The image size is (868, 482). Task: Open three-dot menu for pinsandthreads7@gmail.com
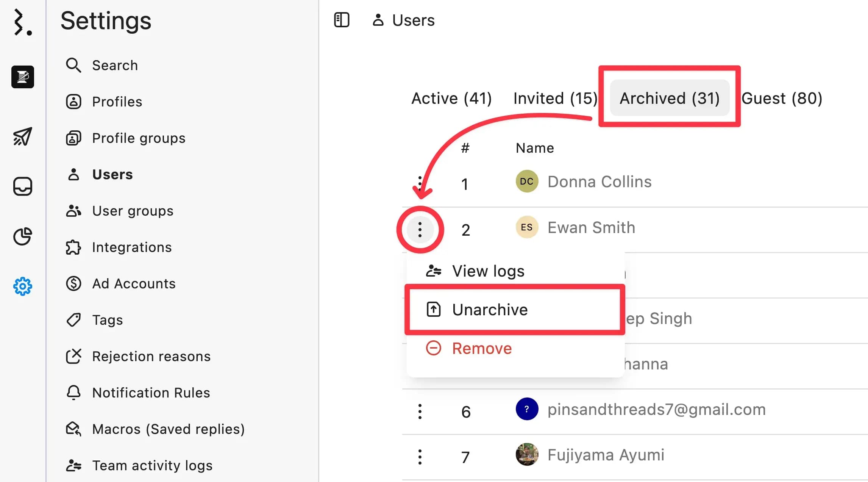pos(420,412)
